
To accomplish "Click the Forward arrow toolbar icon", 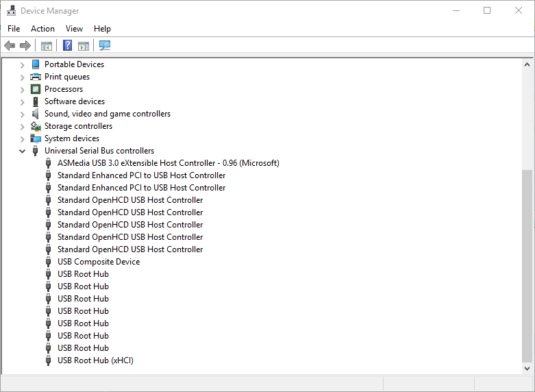I will coord(25,45).
